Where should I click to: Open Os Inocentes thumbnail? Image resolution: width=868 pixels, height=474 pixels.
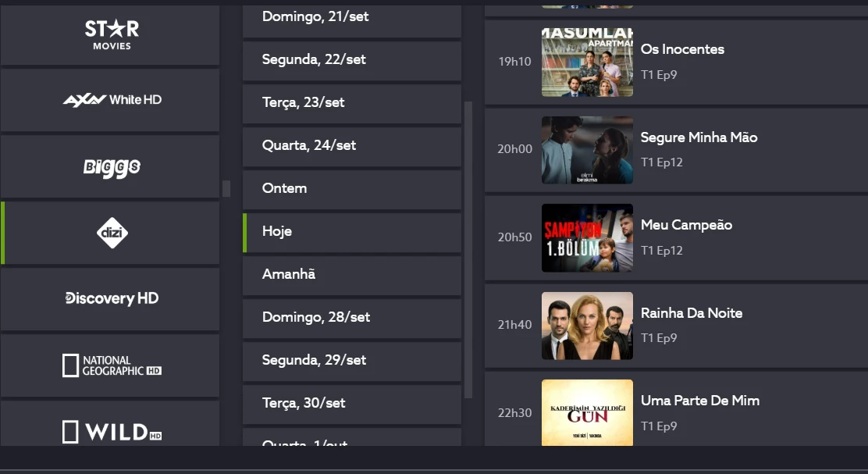coord(587,62)
